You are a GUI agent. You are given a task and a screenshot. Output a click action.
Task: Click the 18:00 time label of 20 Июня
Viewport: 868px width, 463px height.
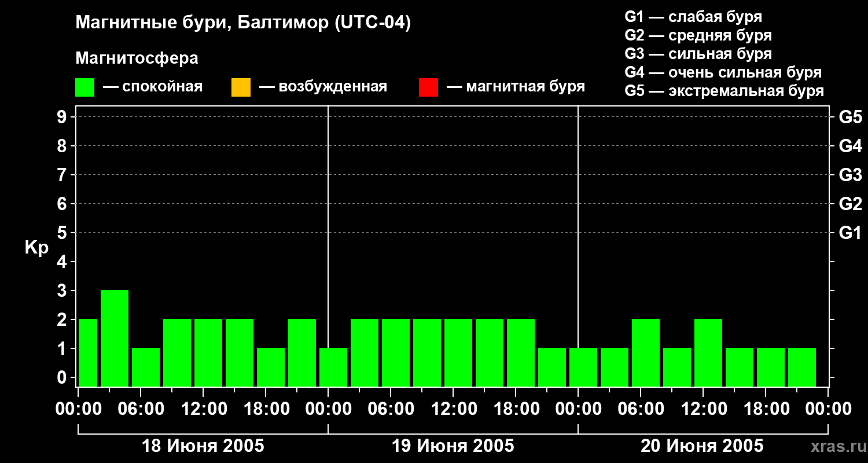tap(766, 409)
